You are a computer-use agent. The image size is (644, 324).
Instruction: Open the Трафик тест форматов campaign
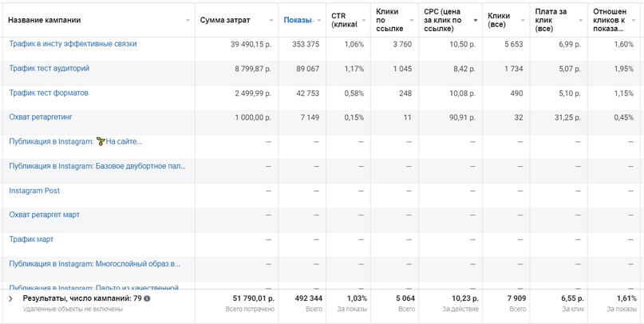click(49, 93)
